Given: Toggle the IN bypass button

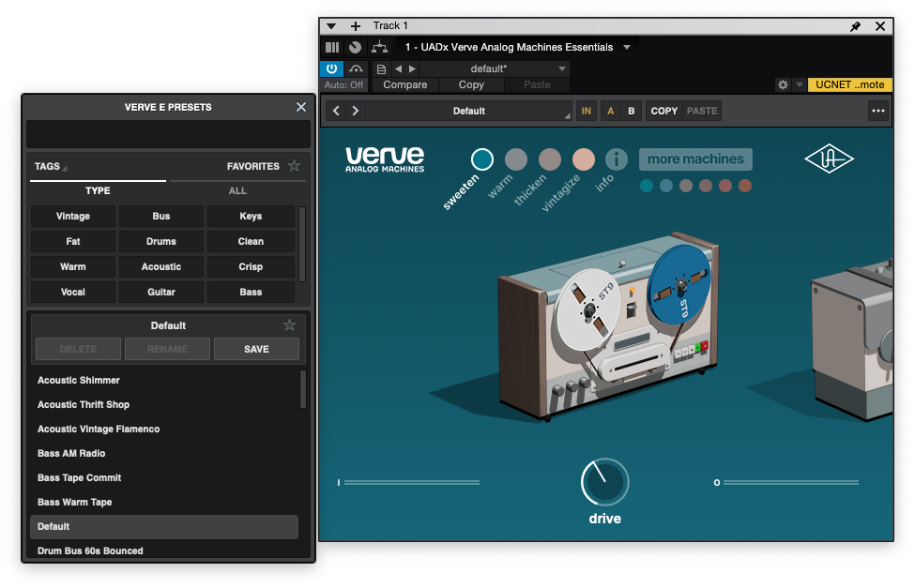Looking at the screenshot, I should pos(586,111).
